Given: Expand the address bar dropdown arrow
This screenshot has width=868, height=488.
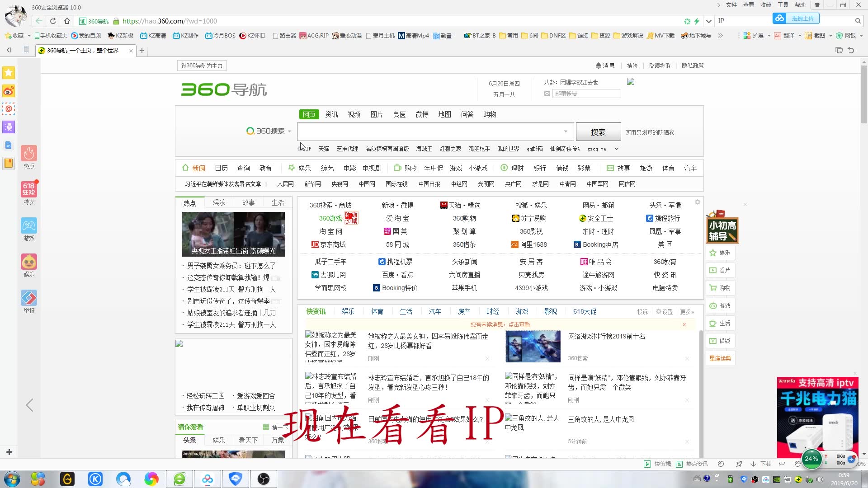Looking at the screenshot, I should pos(708,21).
